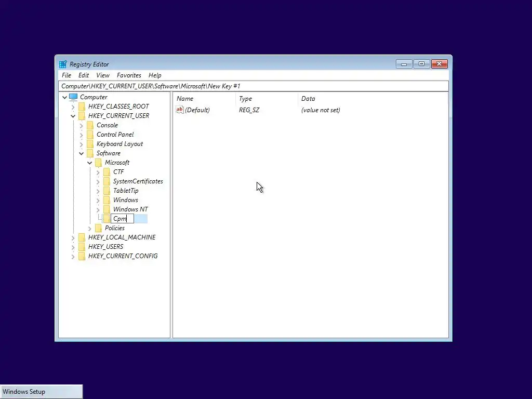Click the TabletTip folder icon
Image resolution: width=532 pixels, height=399 pixels.
tap(107, 191)
